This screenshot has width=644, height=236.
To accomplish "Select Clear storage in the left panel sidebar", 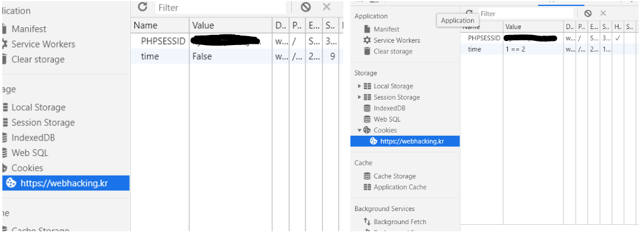I will point(38,60).
